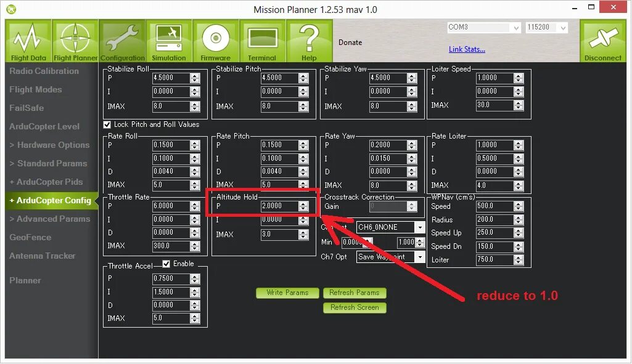Image resolution: width=632 pixels, height=364 pixels.
Task: Click the Write Params button
Action: pos(287,293)
